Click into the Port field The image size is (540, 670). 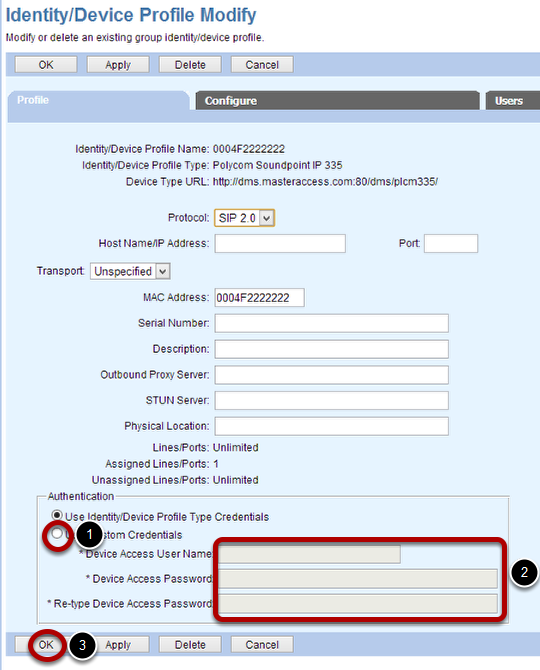tap(451, 244)
